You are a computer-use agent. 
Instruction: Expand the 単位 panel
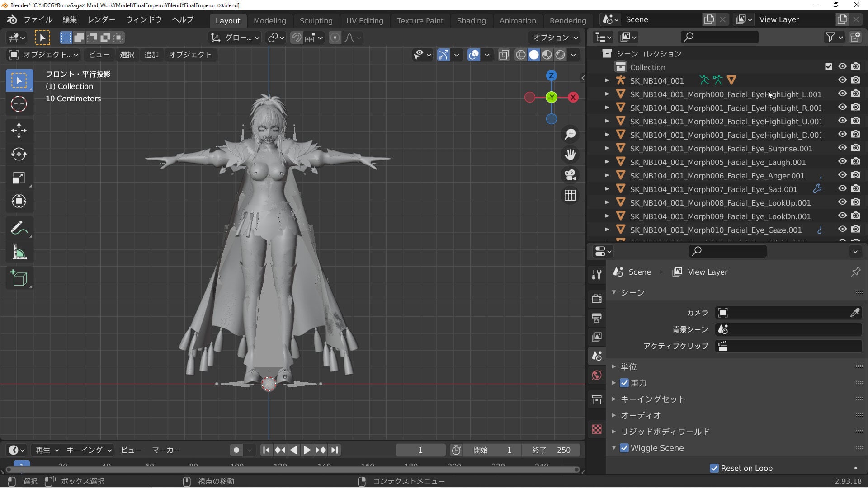(x=628, y=366)
